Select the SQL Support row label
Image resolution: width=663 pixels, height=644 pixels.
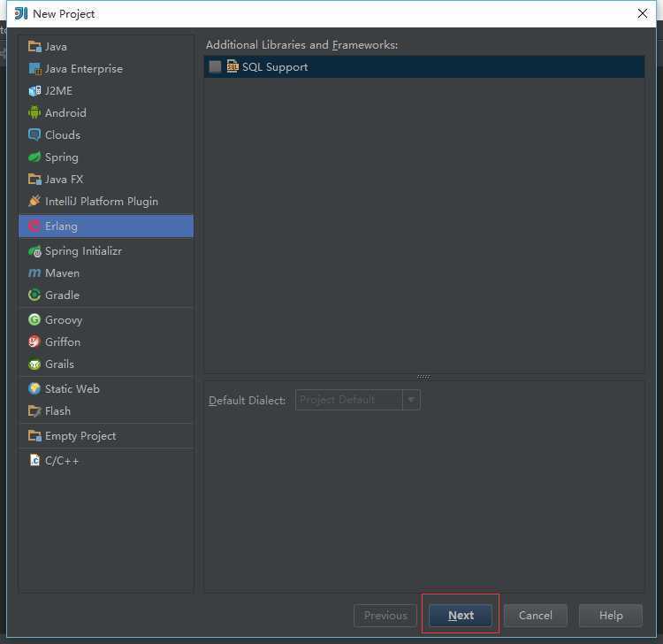tap(275, 67)
